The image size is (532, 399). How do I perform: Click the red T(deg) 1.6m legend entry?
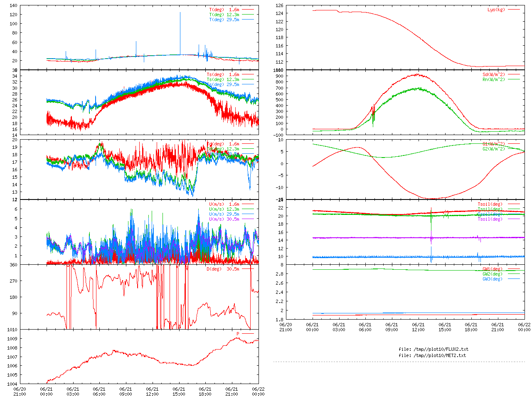pyautogui.click(x=224, y=10)
